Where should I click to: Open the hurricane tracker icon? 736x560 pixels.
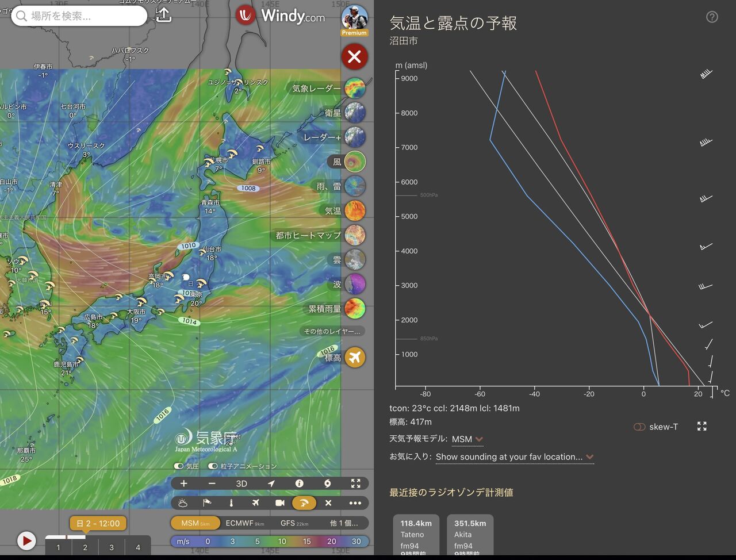click(327, 484)
